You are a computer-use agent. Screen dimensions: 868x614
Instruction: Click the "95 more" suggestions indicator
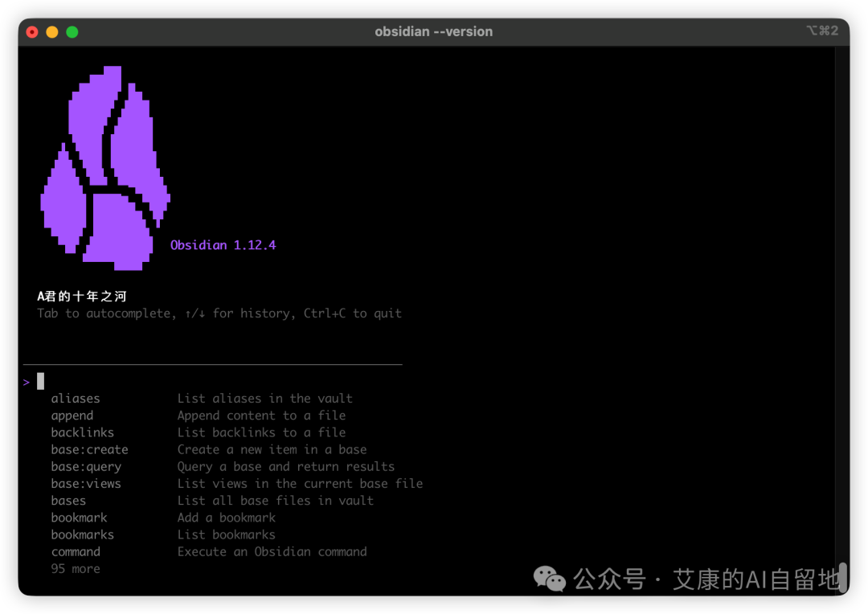(76, 569)
